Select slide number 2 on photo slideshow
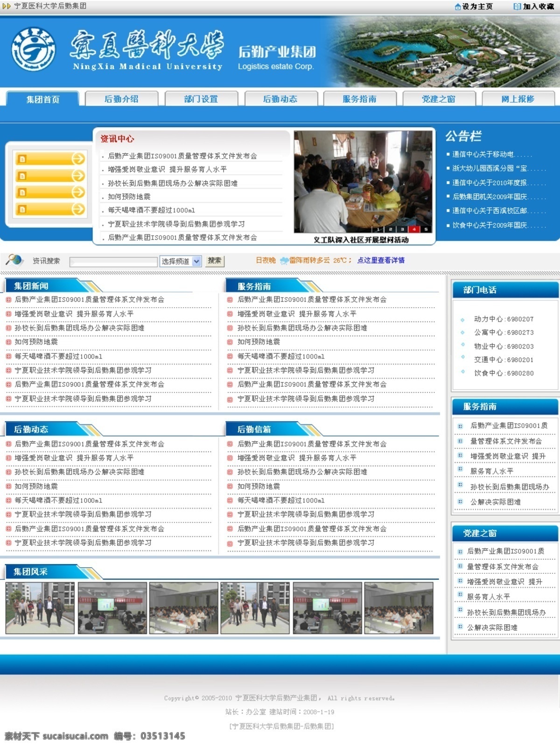560x747 pixels. pos(391,229)
